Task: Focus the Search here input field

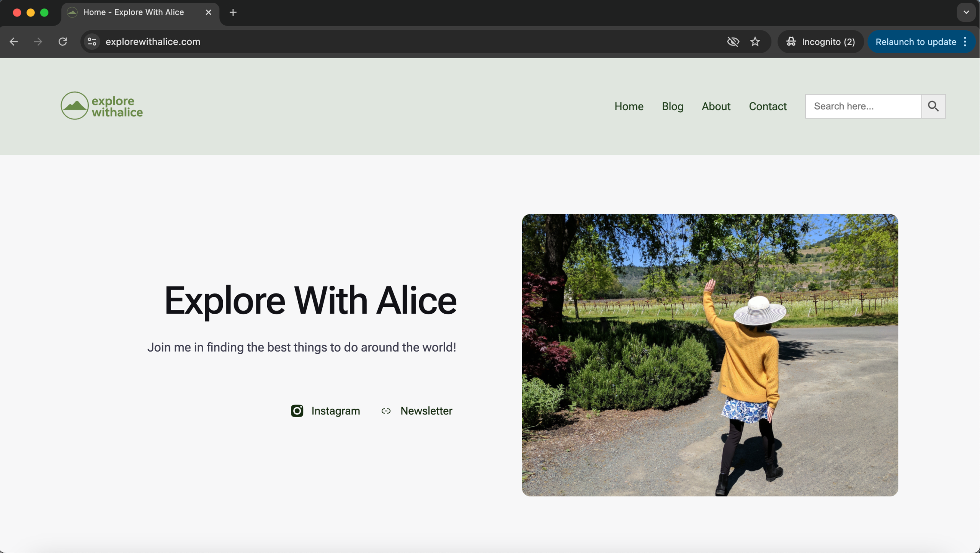Action: pyautogui.click(x=863, y=106)
